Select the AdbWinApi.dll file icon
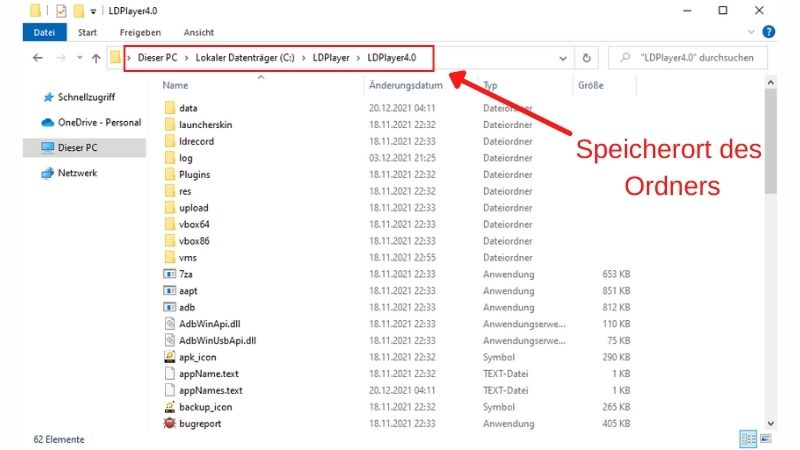This screenshot has height=450, width=800. coord(170,324)
